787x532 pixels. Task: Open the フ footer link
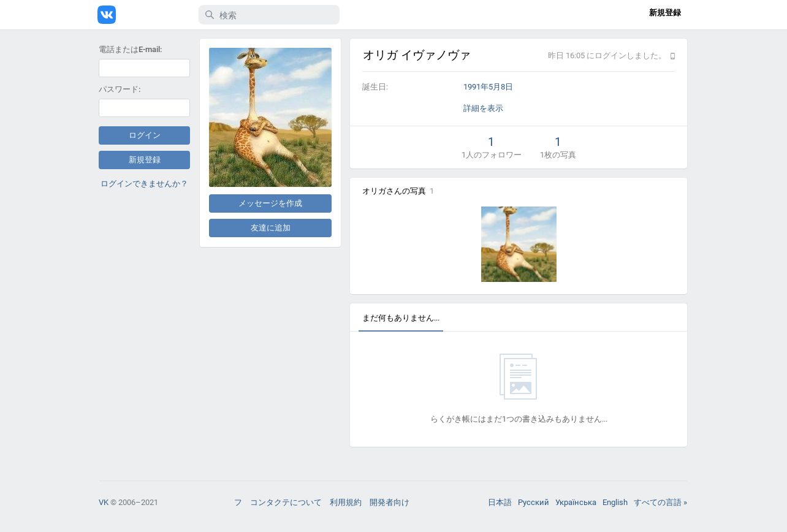coord(238,503)
